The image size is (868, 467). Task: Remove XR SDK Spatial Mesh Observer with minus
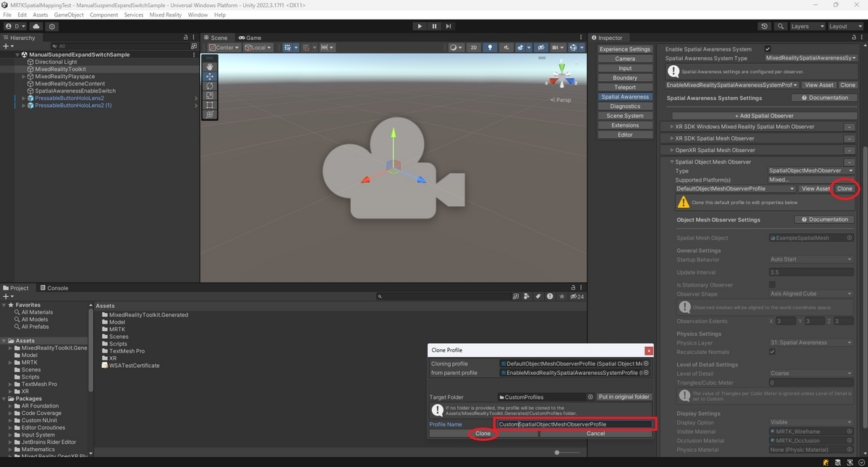pos(849,138)
